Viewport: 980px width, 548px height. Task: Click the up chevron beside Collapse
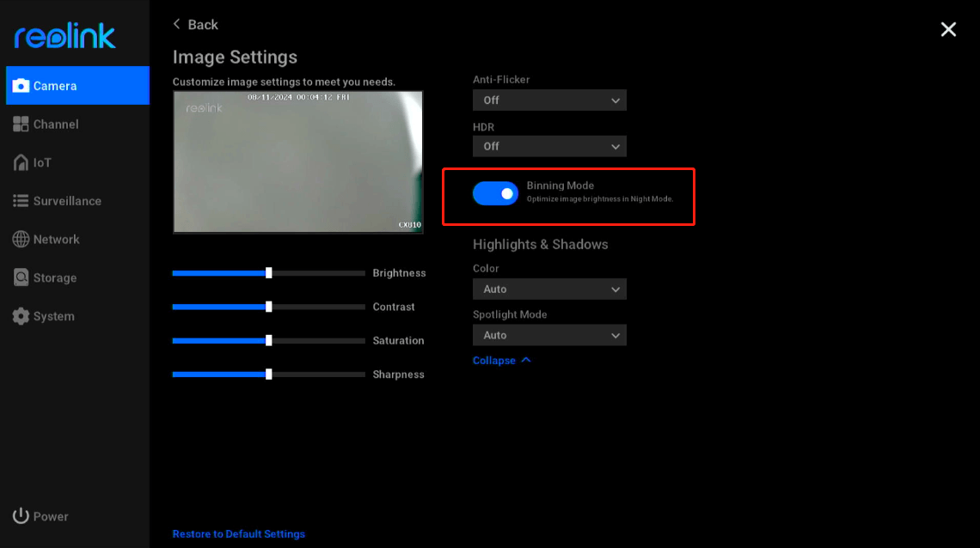point(525,360)
